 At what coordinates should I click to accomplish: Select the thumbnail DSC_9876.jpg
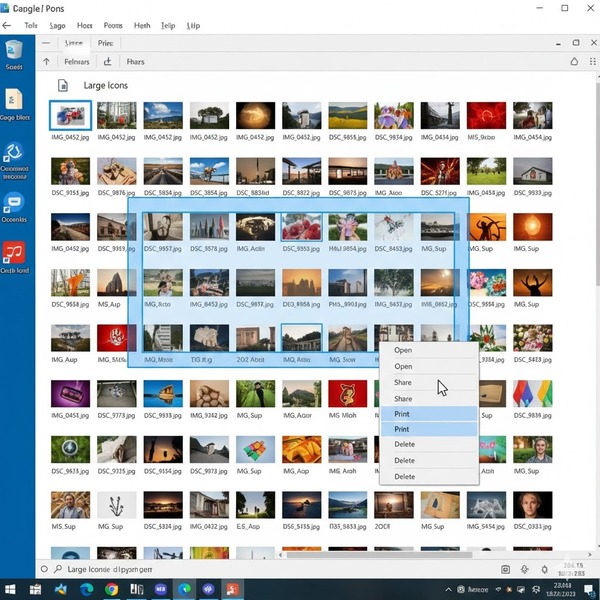click(116, 171)
